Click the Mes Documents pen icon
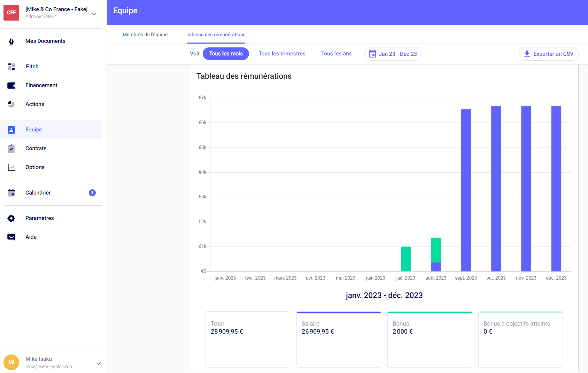Screen dimensions: 588x373 tap(11, 41)
